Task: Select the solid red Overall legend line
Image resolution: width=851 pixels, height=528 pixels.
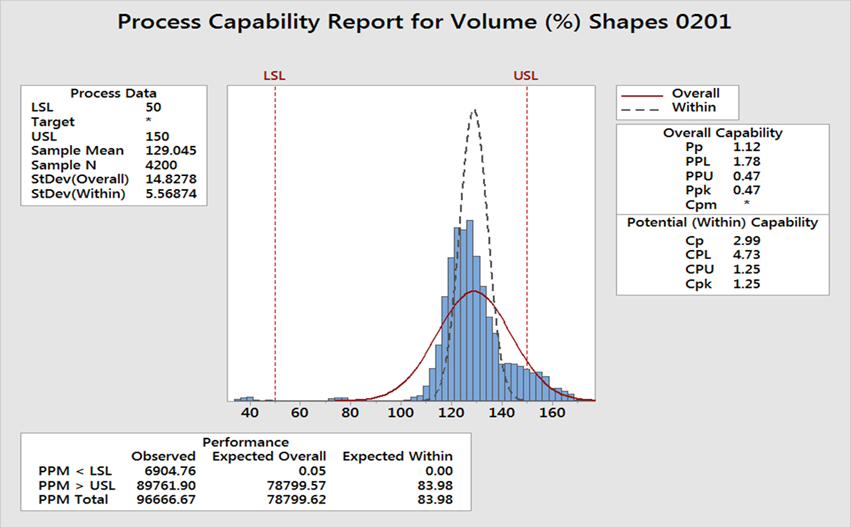Action: tap(643, 93)
